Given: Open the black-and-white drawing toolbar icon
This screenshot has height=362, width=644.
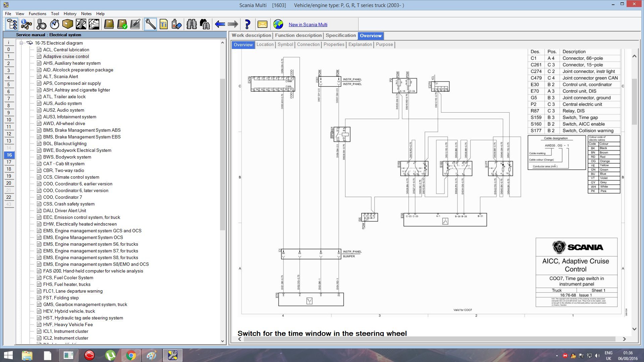Looking at the screenshot, I should coord(94,24).
